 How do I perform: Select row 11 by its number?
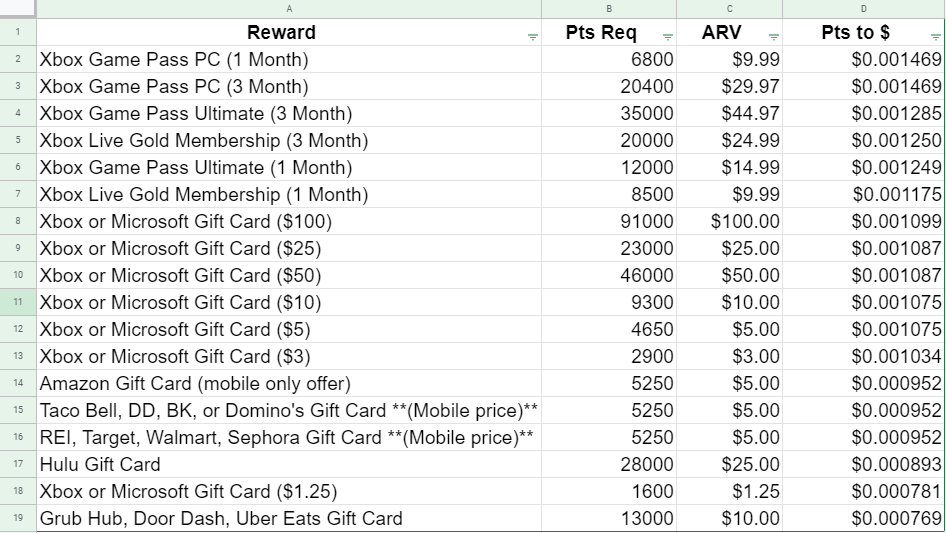pyautogui.click(x=18, y=302)
